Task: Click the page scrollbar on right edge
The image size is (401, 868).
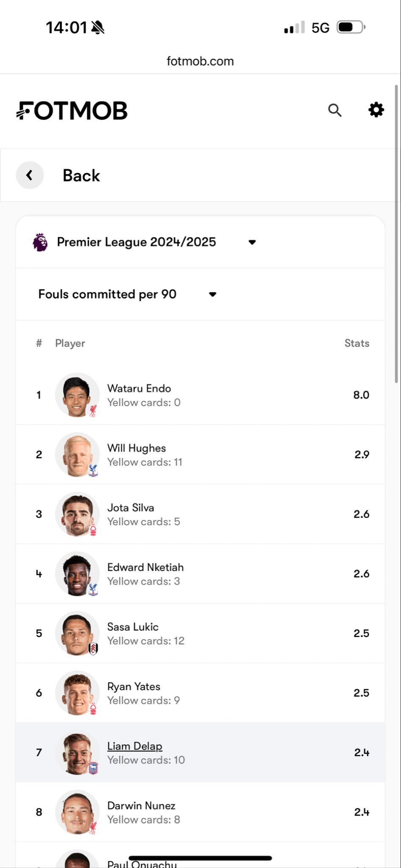Action: tap(397, 233)
